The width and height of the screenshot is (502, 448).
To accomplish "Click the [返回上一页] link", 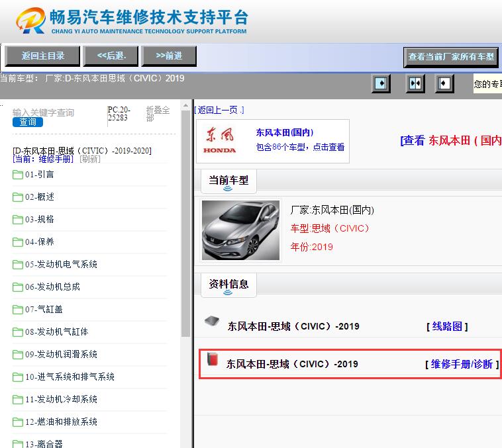I will click(x=219, y=110).
